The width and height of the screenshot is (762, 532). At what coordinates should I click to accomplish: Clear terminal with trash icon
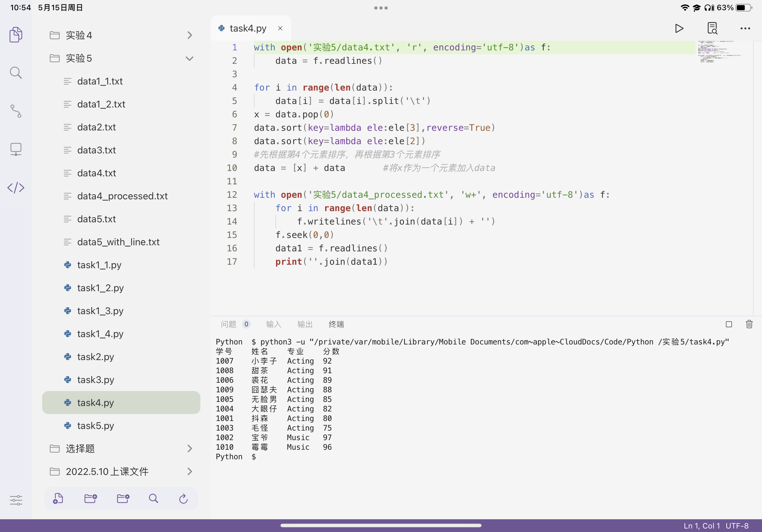(749, 324)
